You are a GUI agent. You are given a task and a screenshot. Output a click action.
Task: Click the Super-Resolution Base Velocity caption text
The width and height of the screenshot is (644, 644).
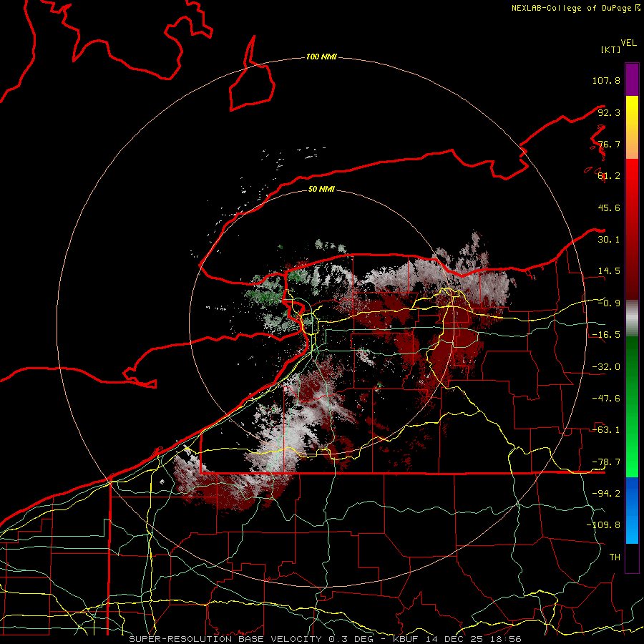point(326,639)
